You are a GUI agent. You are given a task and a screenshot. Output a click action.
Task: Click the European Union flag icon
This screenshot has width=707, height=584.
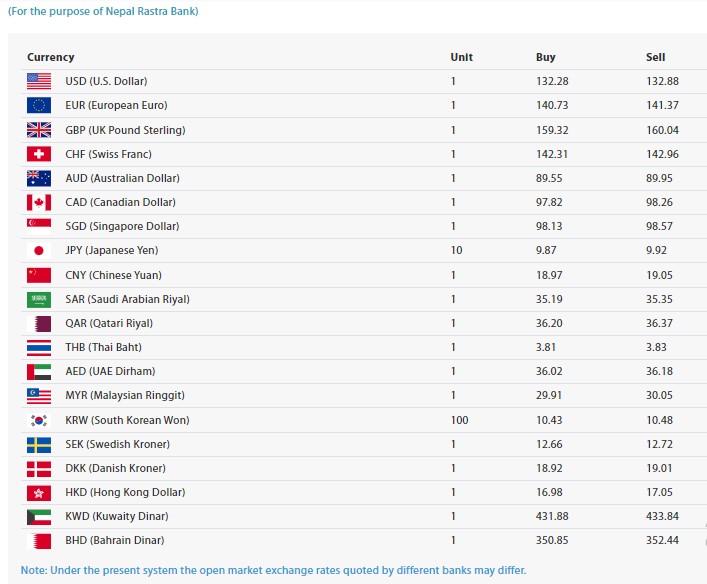39,105
